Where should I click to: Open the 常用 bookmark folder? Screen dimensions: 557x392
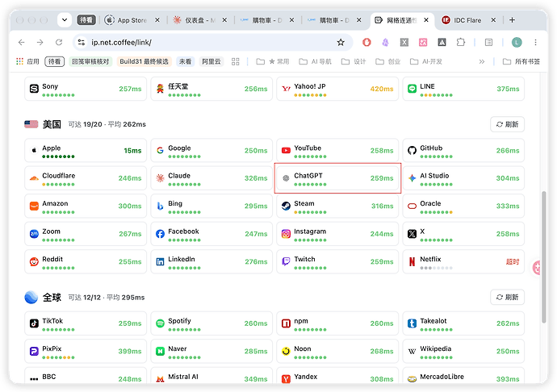point(273,61)
